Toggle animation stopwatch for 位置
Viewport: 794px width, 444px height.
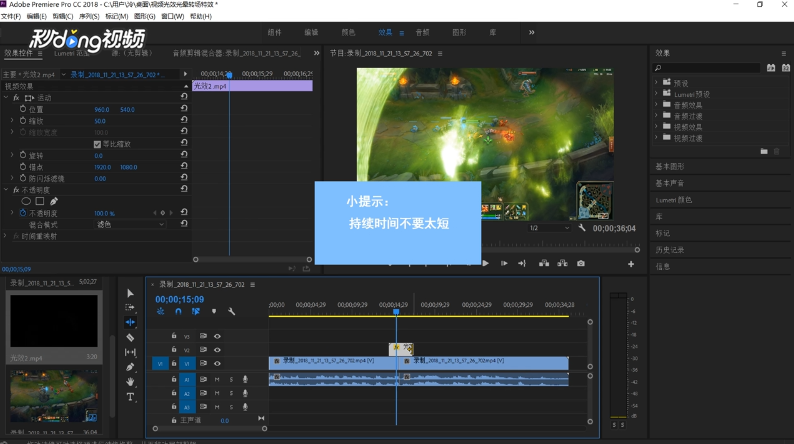[23, 109]
